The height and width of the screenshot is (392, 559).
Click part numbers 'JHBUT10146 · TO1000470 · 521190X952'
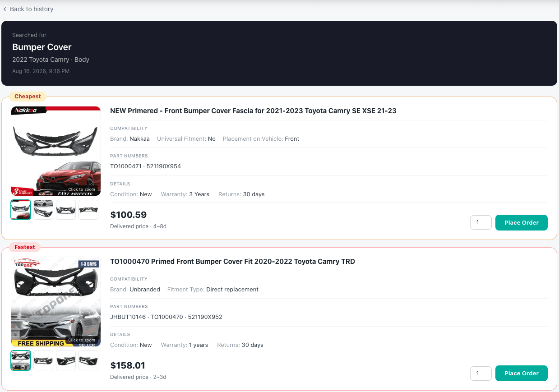coord(166,317)
